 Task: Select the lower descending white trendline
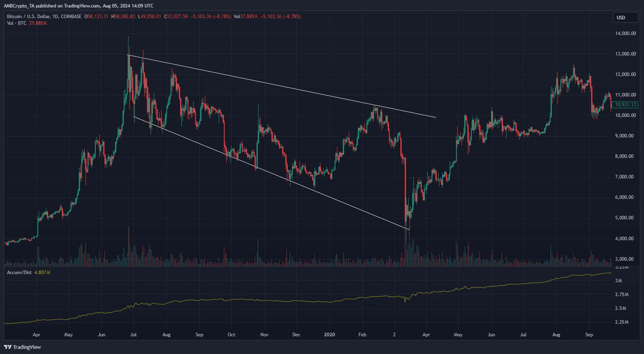click(272, 173)
